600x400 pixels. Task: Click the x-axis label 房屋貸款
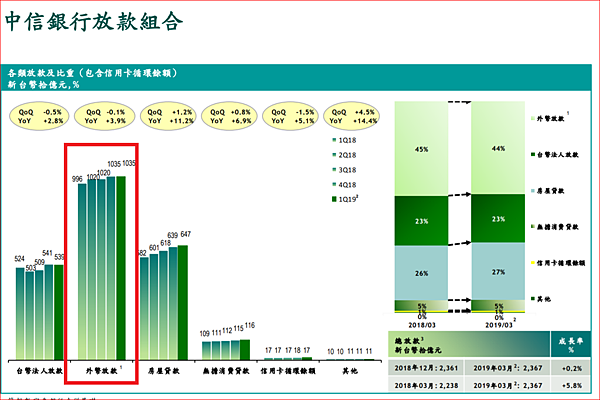point(163,371)
